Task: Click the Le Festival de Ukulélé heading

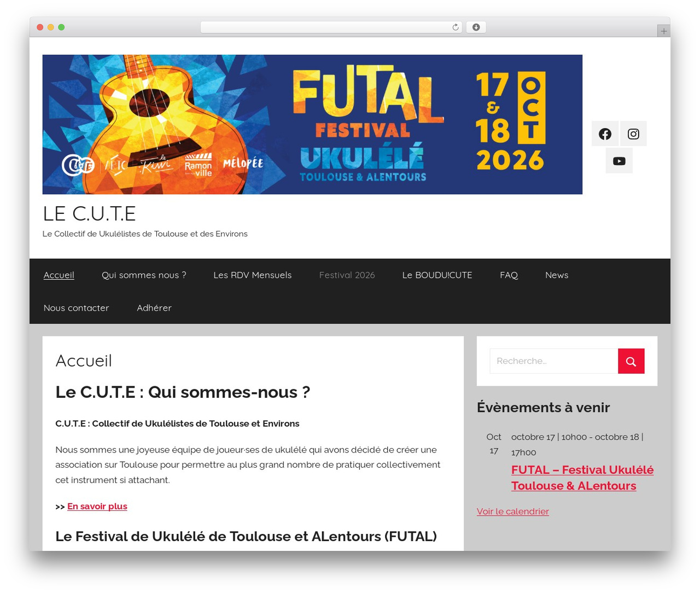Action: click(x=246, y=536)
